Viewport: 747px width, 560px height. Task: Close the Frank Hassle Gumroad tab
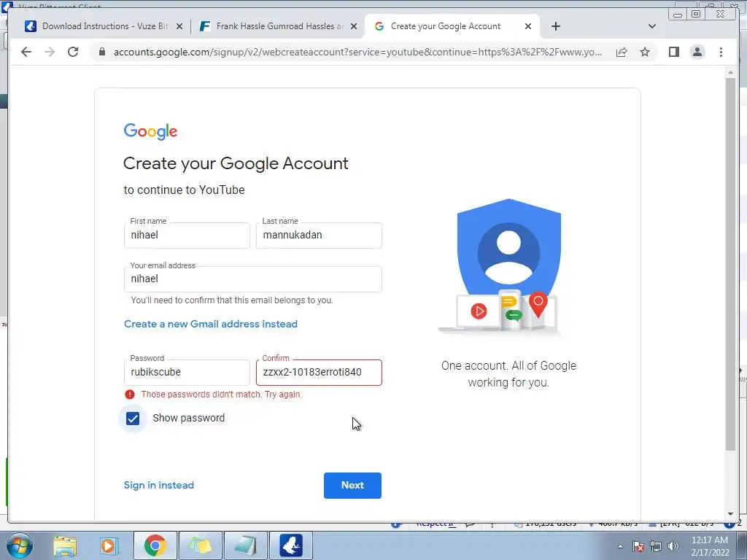point(354,26)
